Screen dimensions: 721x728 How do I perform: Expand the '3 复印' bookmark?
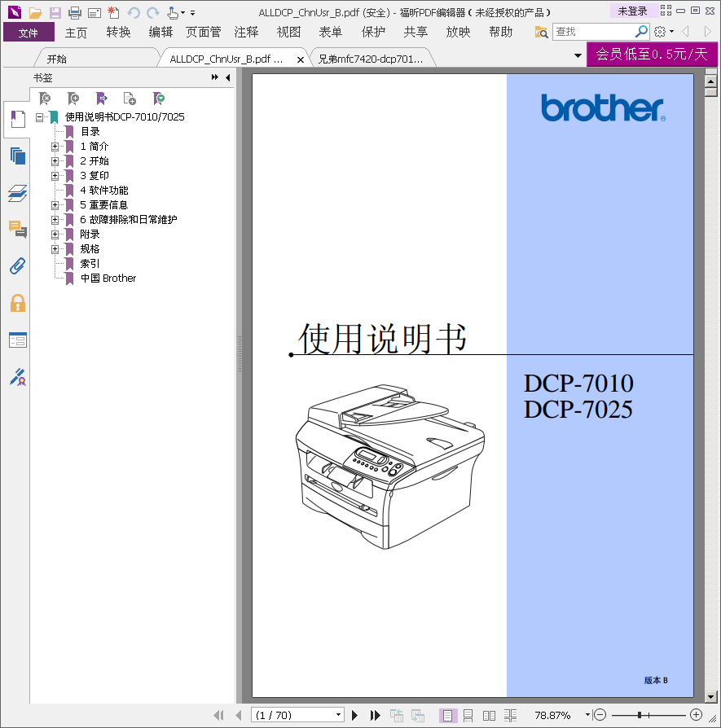click(55, 176)
